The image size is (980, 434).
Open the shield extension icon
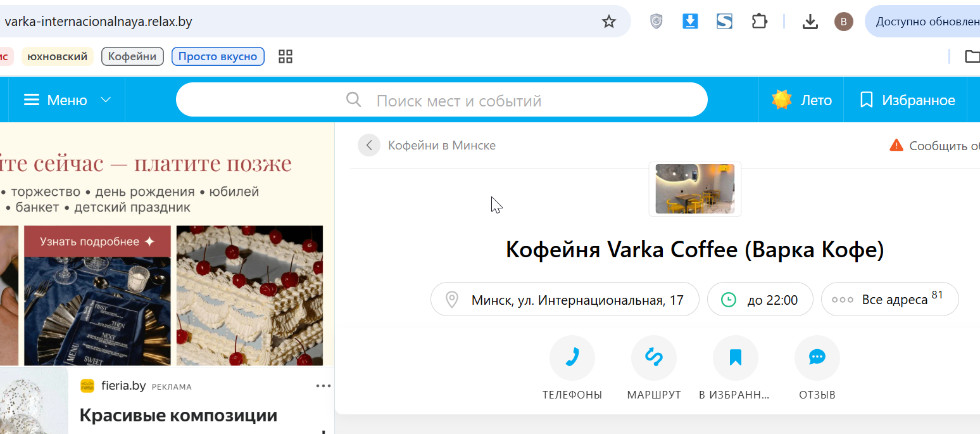(656, 22)
